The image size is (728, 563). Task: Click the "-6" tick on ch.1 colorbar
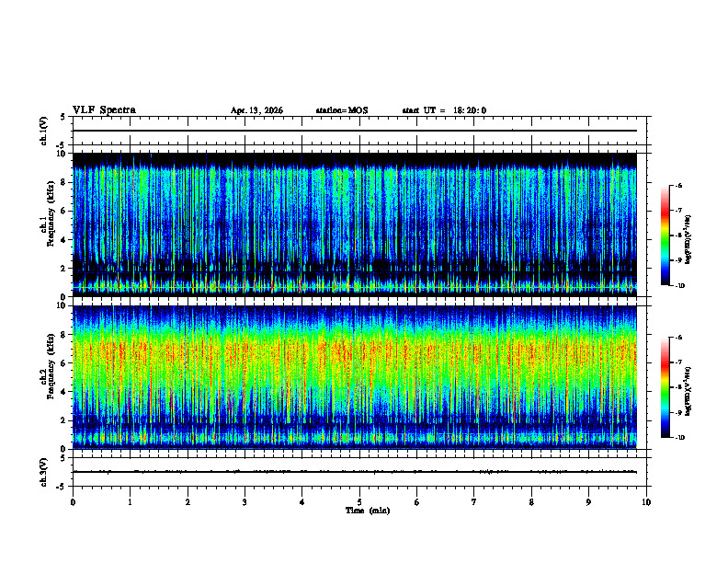coord(678,186)
